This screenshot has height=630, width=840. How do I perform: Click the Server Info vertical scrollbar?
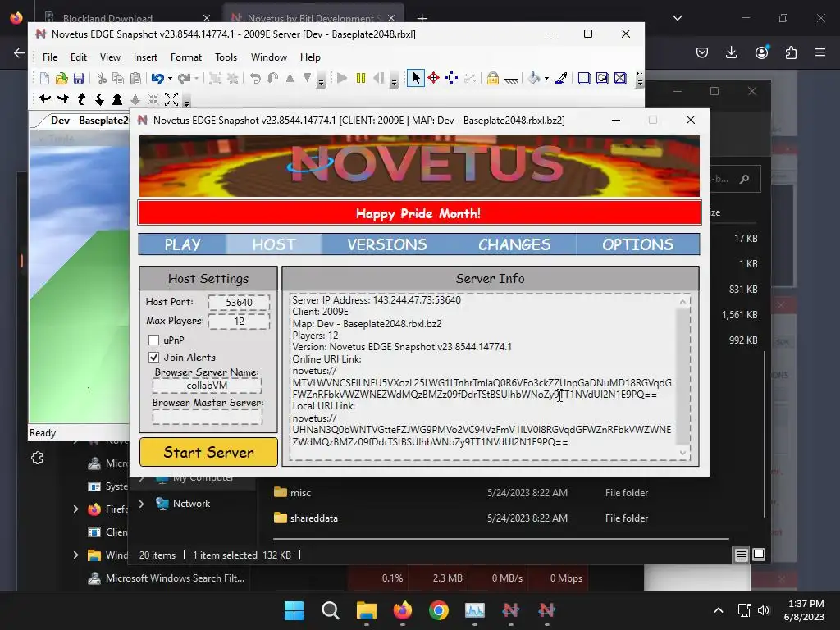[682, 377]
